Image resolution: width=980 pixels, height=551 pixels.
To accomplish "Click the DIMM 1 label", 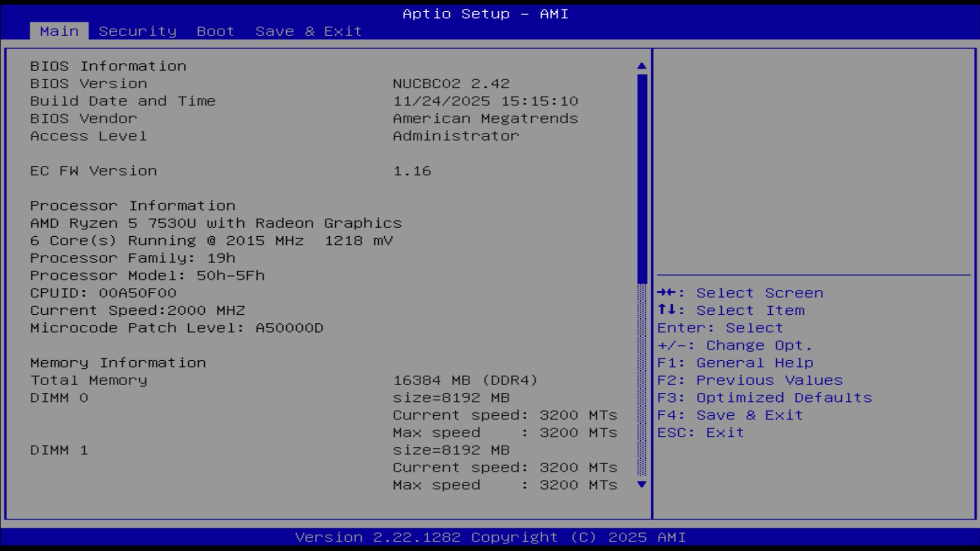I will pyautogui.click(x=59, y=450).
